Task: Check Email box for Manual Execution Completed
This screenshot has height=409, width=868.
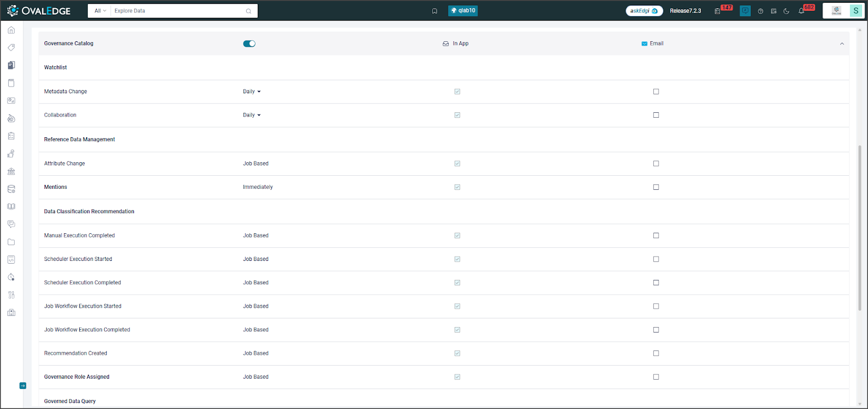Action: pyautogui.click(x=656, y=235)
